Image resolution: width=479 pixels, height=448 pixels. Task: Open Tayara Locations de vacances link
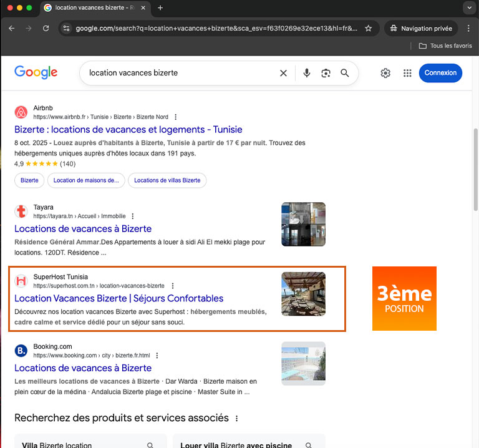(83, 228)
